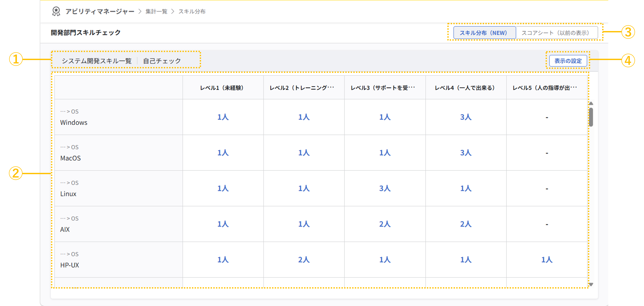Click the レベル3（サポートを受… column header
The image size is (644, 306).
385,88
